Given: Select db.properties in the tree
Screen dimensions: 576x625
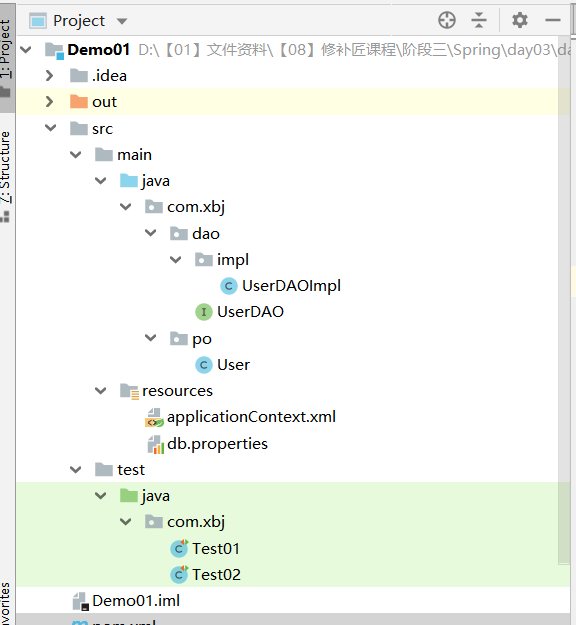Looking at the screenshot, I should [x=217, y=444].
